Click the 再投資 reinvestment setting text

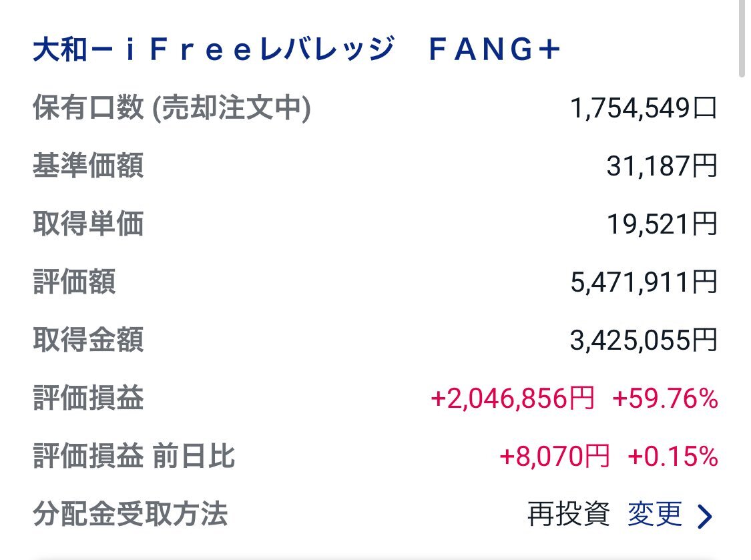(569, 515)
